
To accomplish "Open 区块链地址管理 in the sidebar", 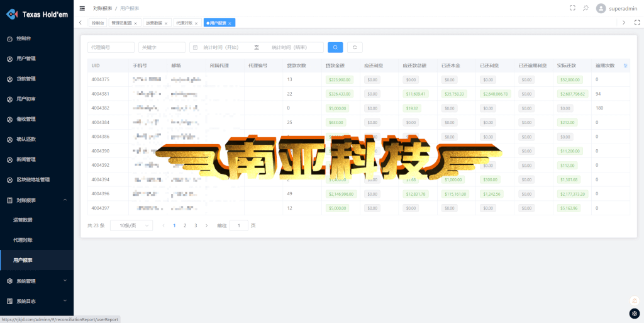I will tap(37, 179).
